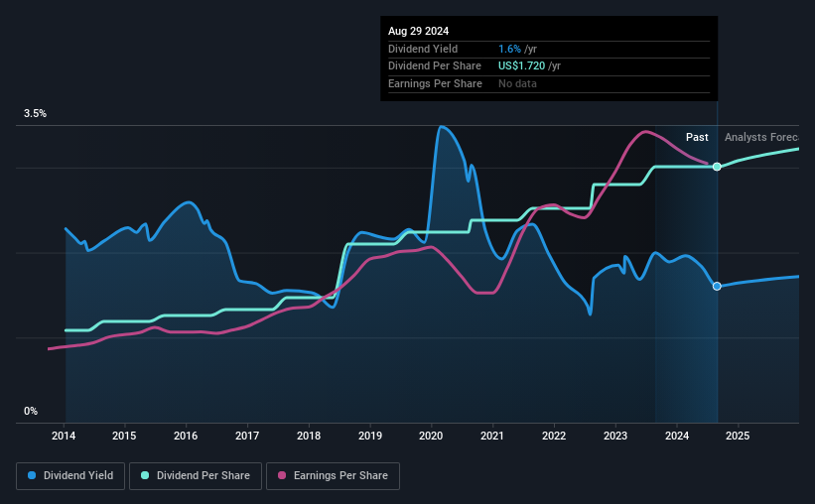Image resolution: width=815 pixels, height=504 pixels.
Task: Toggle the Dividend Yield legend button
Action: [x=70, y=476]
